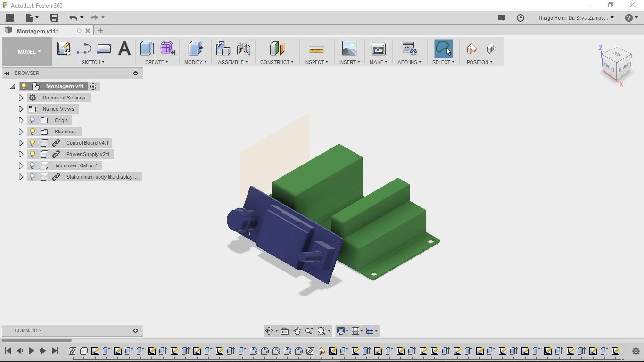Click the Revert Position icon
Screen dimensions: 644x362
coord(492,48)
